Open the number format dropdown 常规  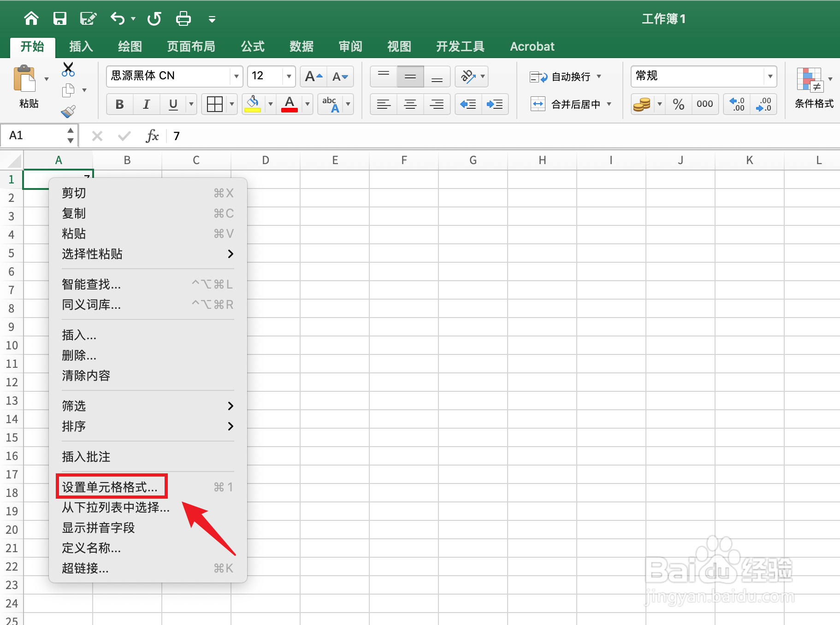click(770, 77)
